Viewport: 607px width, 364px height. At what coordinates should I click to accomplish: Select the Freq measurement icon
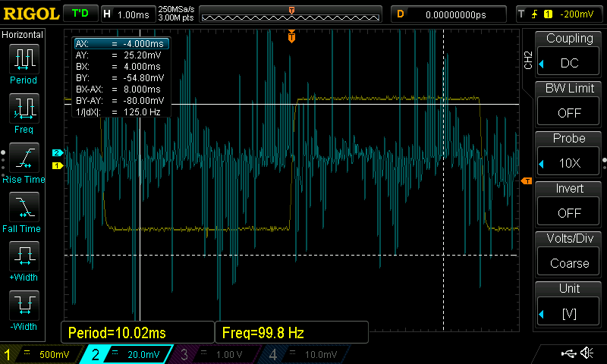24,108
